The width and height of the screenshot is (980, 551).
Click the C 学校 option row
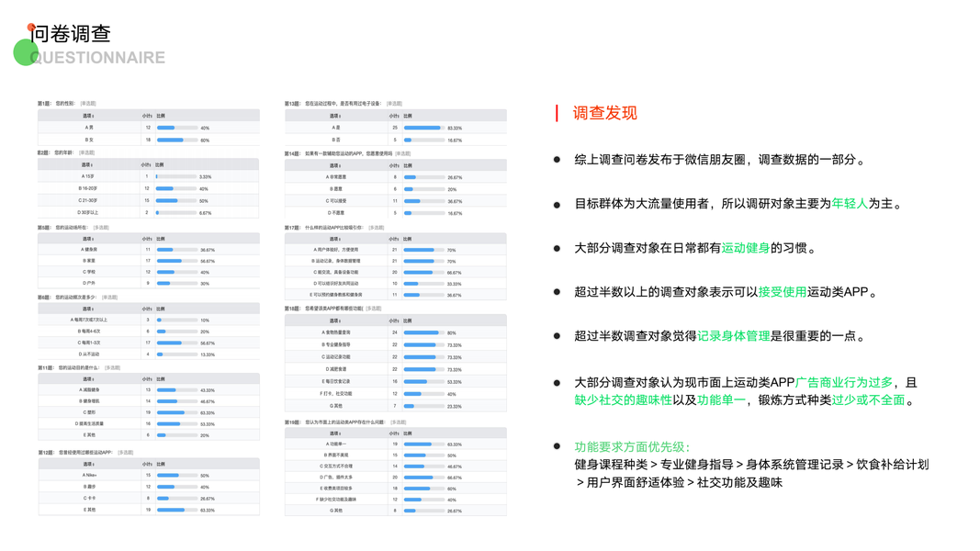[x=149, y=273]
